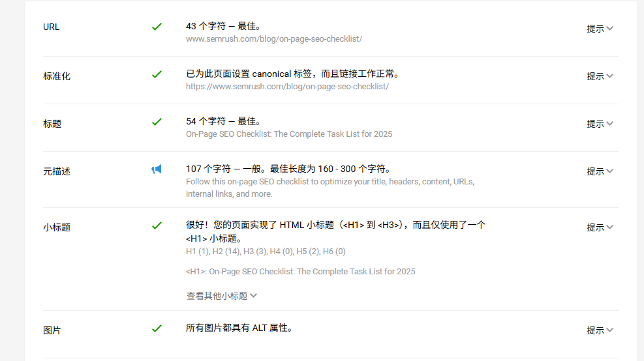The width and height of the screenshot is (644, 361).
Task: Click the green checkmark beside URL
Action: (x=157, y=27)
